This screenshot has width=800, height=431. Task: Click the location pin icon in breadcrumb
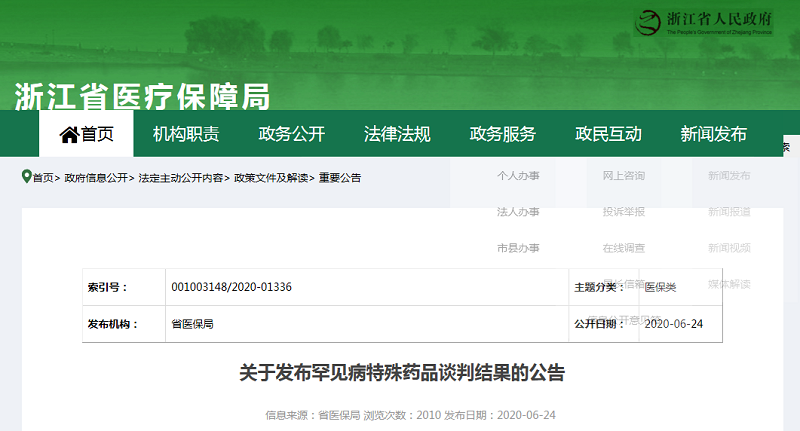[x=27, y=177]
